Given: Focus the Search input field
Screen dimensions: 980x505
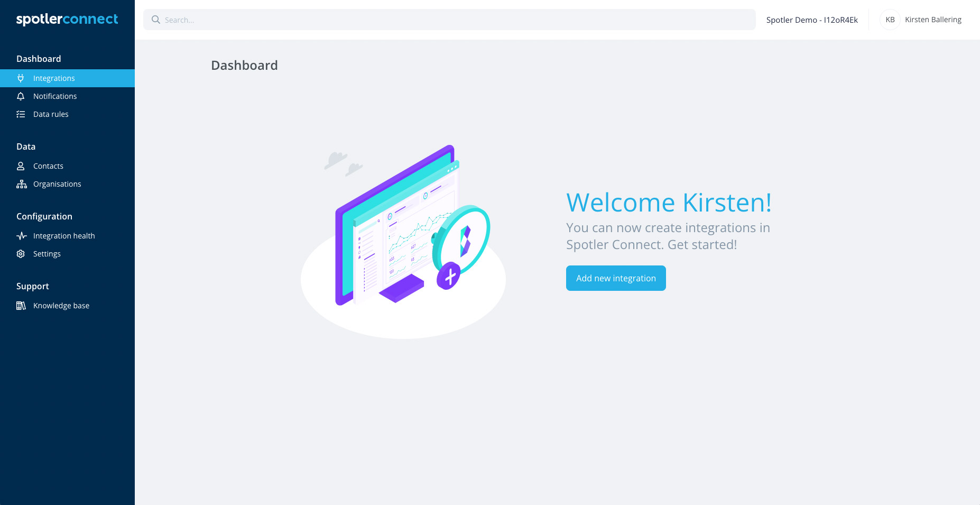Looking at the screenshot, I should tap(449, 20).
